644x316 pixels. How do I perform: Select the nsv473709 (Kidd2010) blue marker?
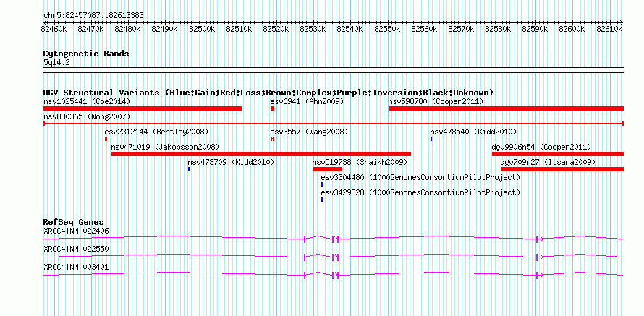pyautogui.click(x=189, y=169)
